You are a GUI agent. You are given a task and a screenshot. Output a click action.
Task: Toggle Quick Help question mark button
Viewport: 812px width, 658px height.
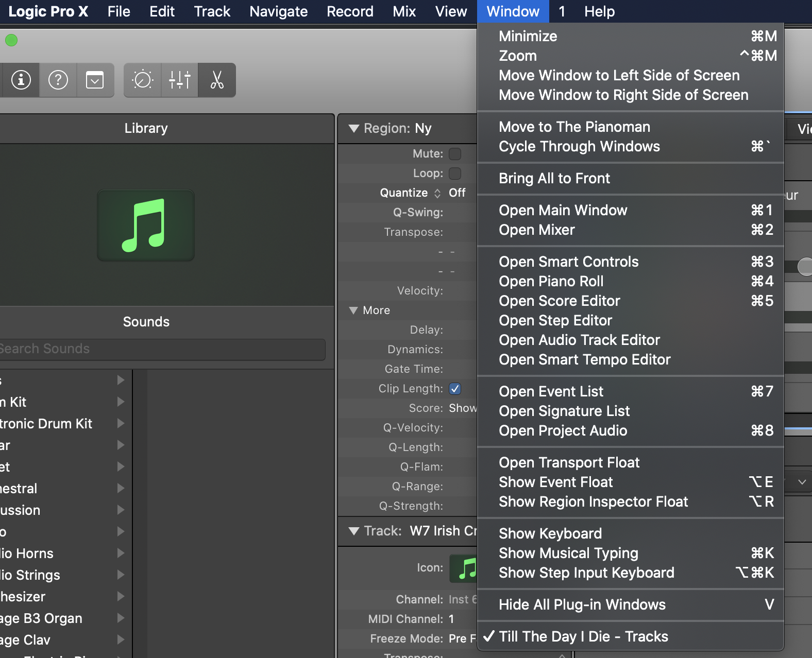(x=58, y=80)
